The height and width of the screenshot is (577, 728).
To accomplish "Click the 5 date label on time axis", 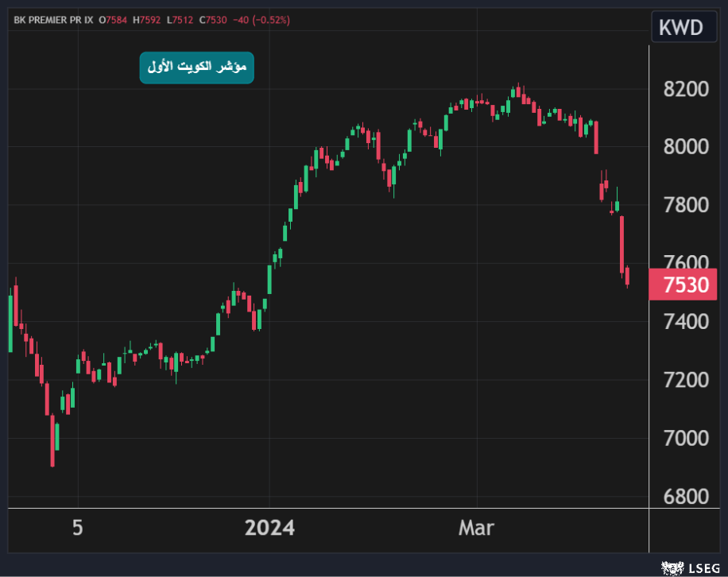I will tap(77, 528).
